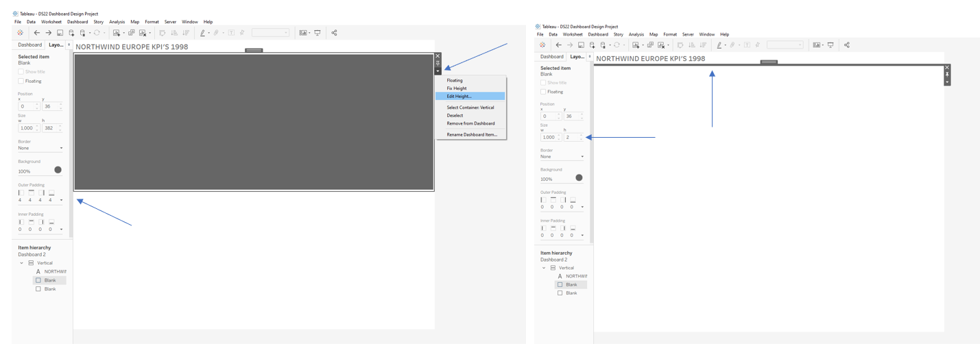This screenshot has height=346, width=980.
Task: Click Swap rows and columns icon, left window
Action: (x=163, y=33)
